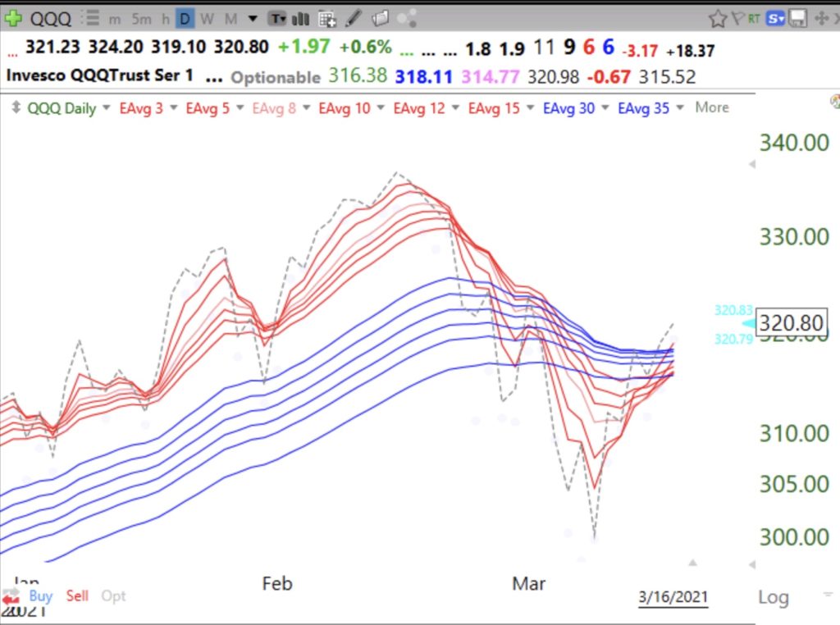Switch to the M monthly timeframe
The height and width of the screenshot is (625, 840).
[x=231, y=20]
